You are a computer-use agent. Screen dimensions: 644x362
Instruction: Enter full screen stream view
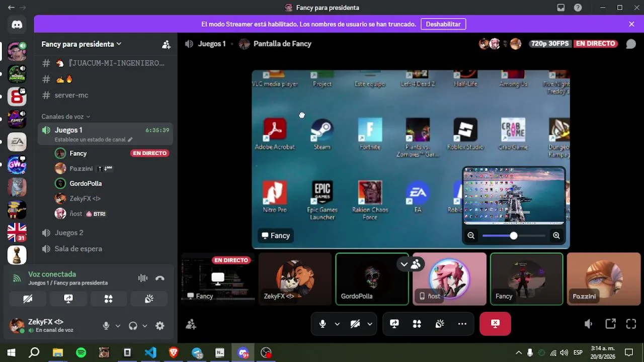point(631,324)
